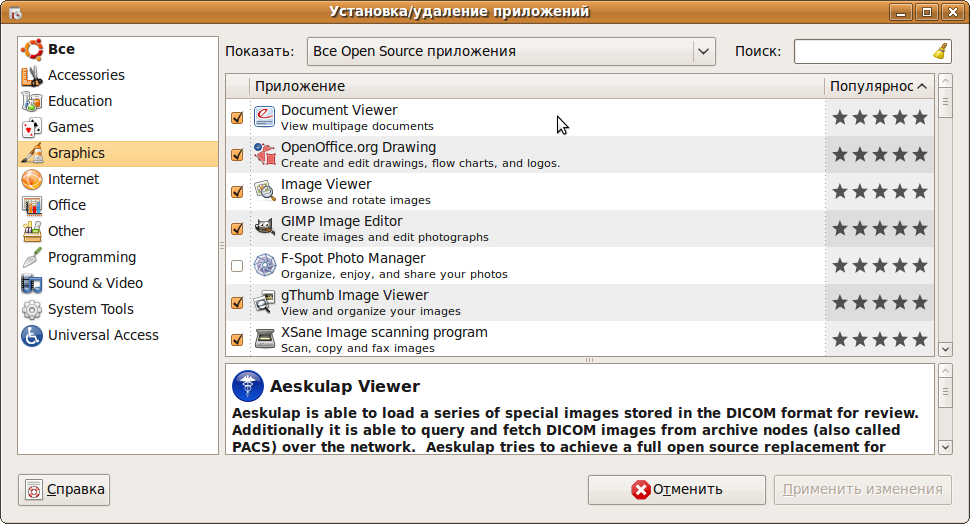Image resolution: width=970 pixels, height=524 pixels.
Task: Open the Sound & Video category
Action: pos(95,283)
